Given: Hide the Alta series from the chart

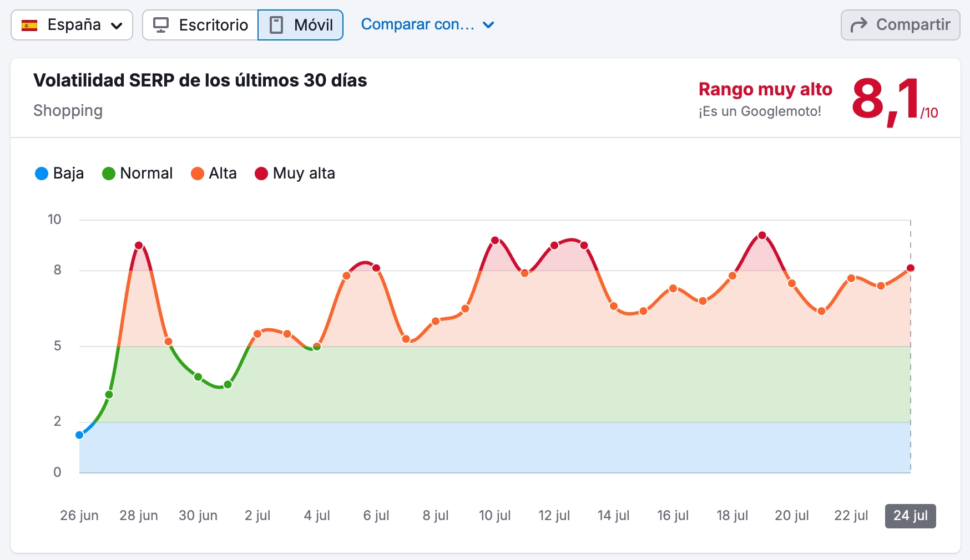Looking at the screenshot, I should [x=214, y=174].
